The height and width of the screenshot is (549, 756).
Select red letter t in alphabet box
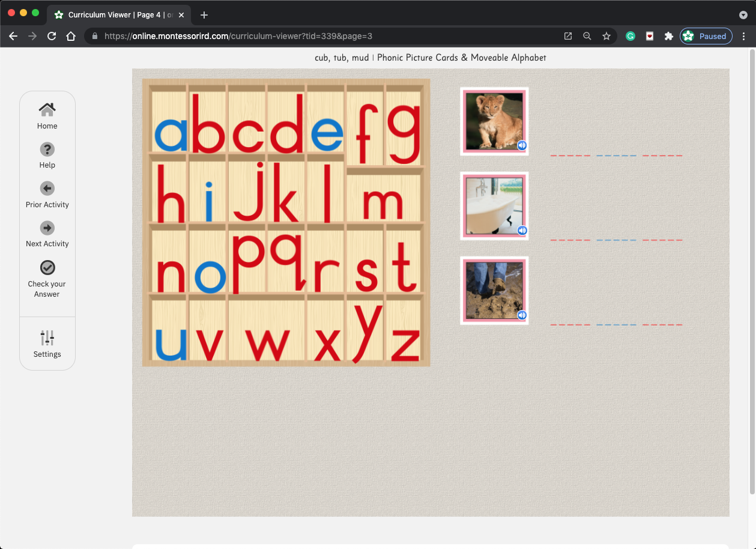[x=404, y=268]
